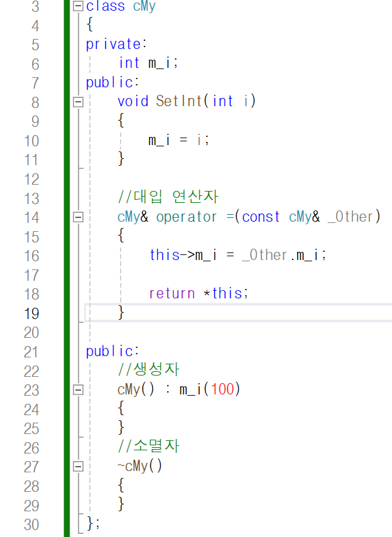Screen dimensions: 392x537
Task: Click the 'void' keyword
Action: (x=133, y=101)
